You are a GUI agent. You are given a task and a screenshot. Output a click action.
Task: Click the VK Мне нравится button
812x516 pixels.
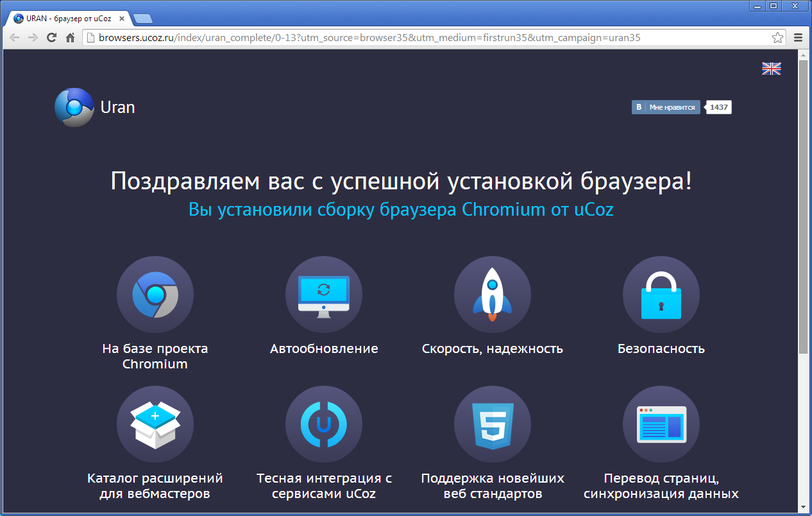click(666, 107)
